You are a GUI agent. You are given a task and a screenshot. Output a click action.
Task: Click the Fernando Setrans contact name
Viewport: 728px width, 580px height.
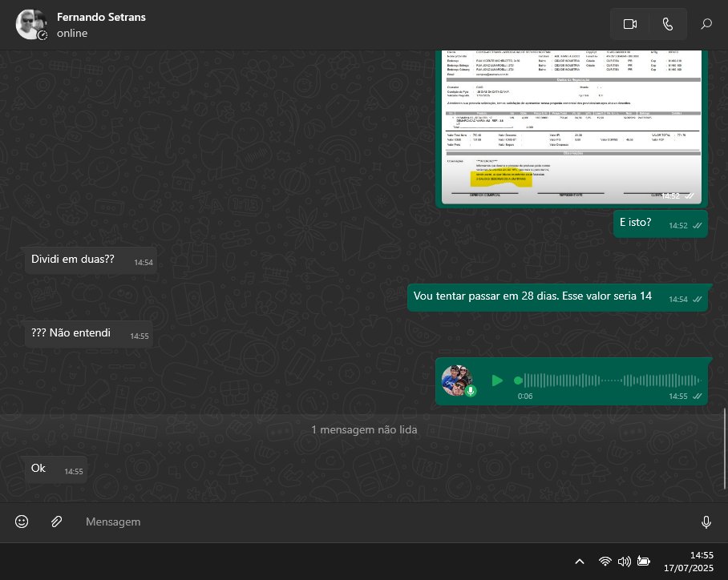[x=101, y=17]
